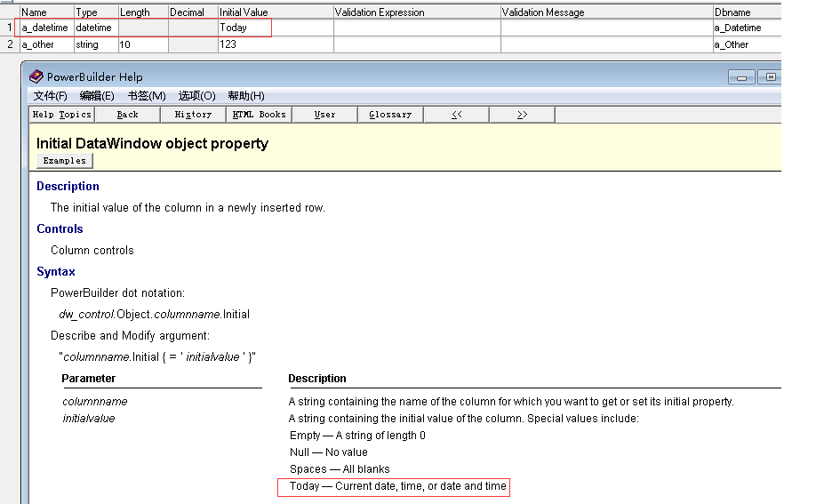Screen dimensions: 816x504
Task: Click the Examples button
Action: pos(65,161)
